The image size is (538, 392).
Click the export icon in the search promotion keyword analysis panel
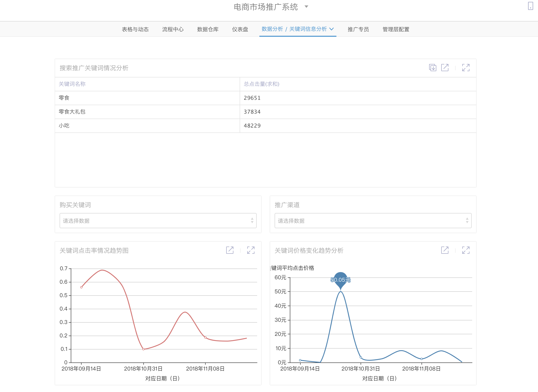pos(445,68)
